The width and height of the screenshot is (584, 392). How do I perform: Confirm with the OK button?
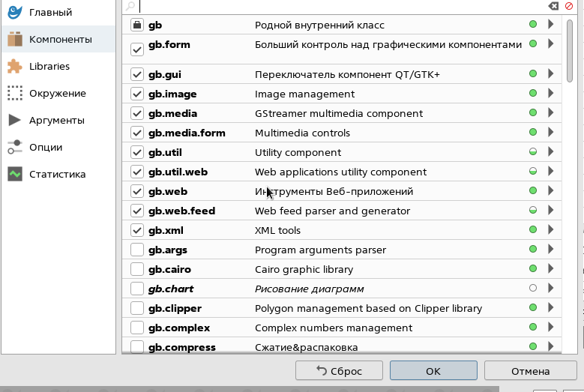433,371
